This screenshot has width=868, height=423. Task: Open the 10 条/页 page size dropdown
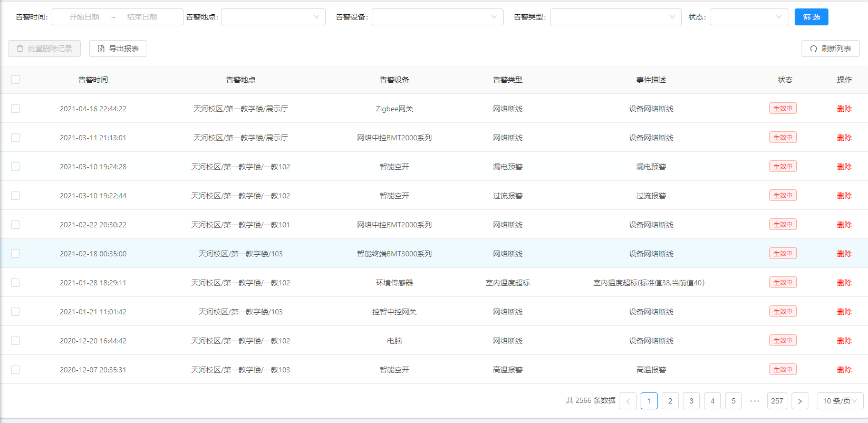click(840, 401)
